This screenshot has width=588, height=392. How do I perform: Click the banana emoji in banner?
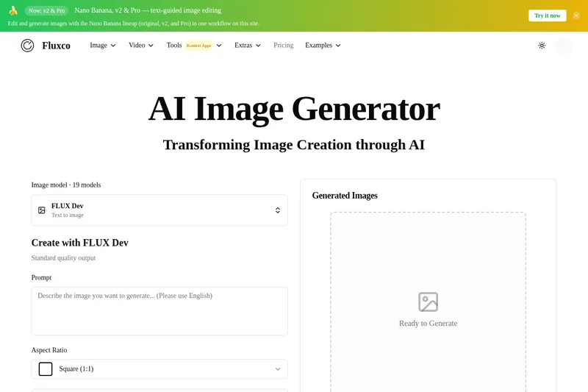[13, 10]
